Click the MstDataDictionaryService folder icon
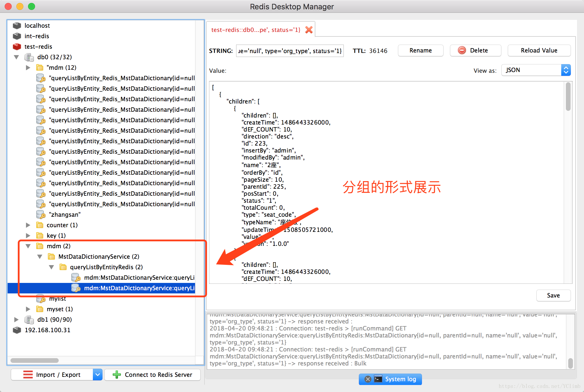This screenshot has width=584, height=392. pos(51,257)
